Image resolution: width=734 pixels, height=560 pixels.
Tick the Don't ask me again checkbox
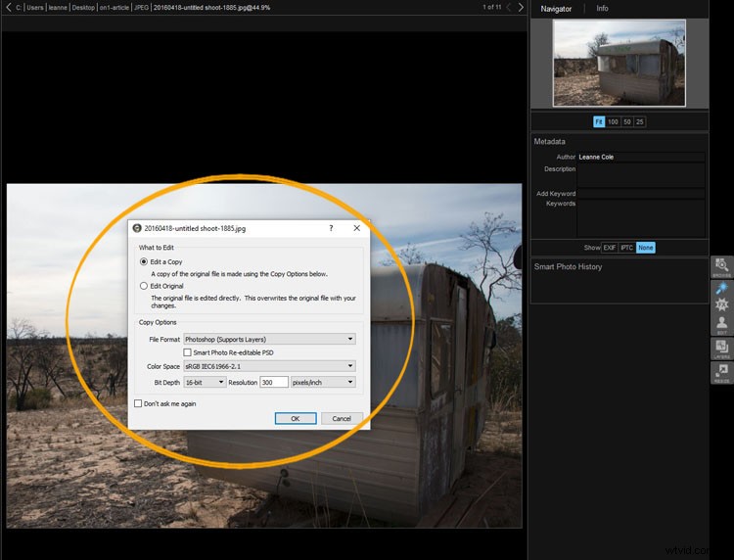[138, 403]
